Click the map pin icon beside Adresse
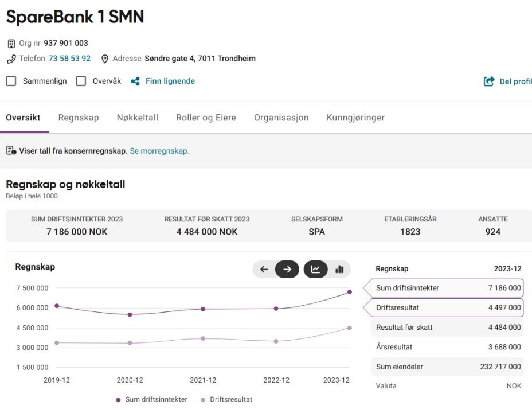Image resolution: width=532 pixels, height=413 pixels. coord(104,58)
